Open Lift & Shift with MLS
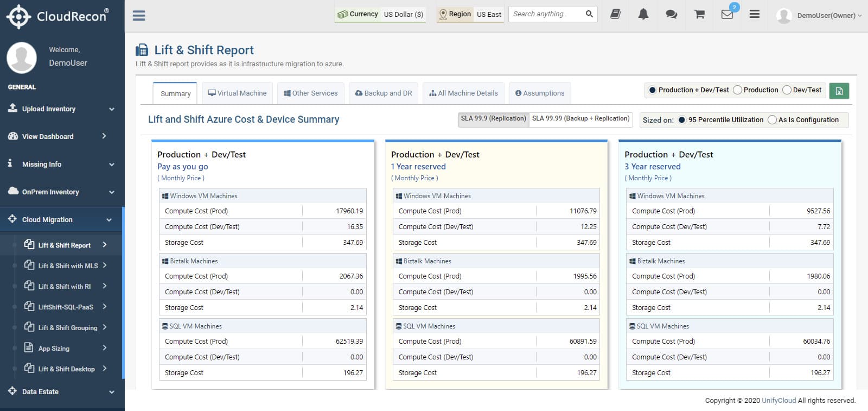Image resolution: width=868 pixels, height=411 pixels. pyautogui.click(x=68, y=265)
